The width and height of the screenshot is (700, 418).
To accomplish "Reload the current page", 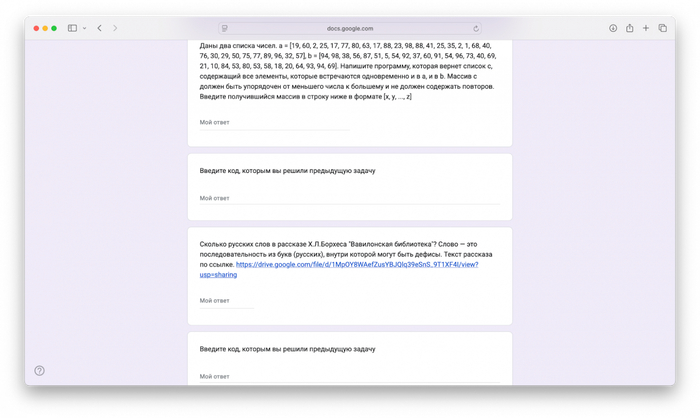I will [x=476, y=28].
